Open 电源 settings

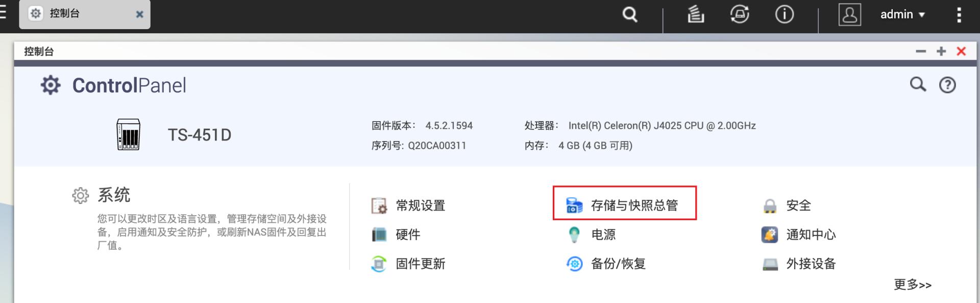[x=603, y=235]
